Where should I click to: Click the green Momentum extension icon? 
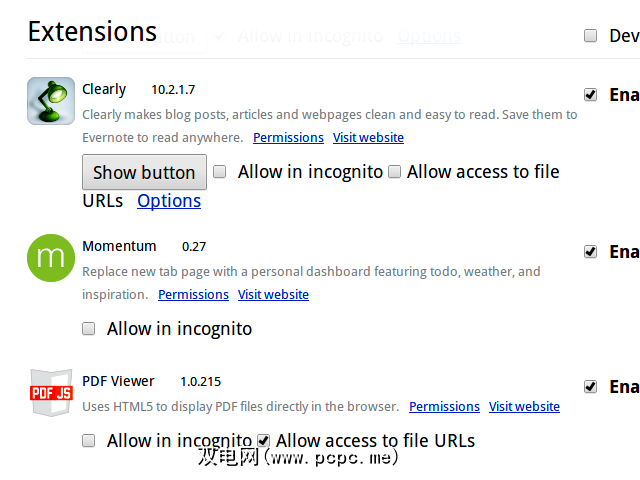tap(51, 258)
